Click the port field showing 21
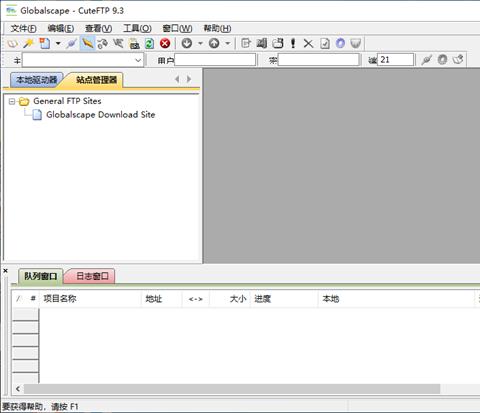This screenshot has width=480, height=413. [395, 60]
